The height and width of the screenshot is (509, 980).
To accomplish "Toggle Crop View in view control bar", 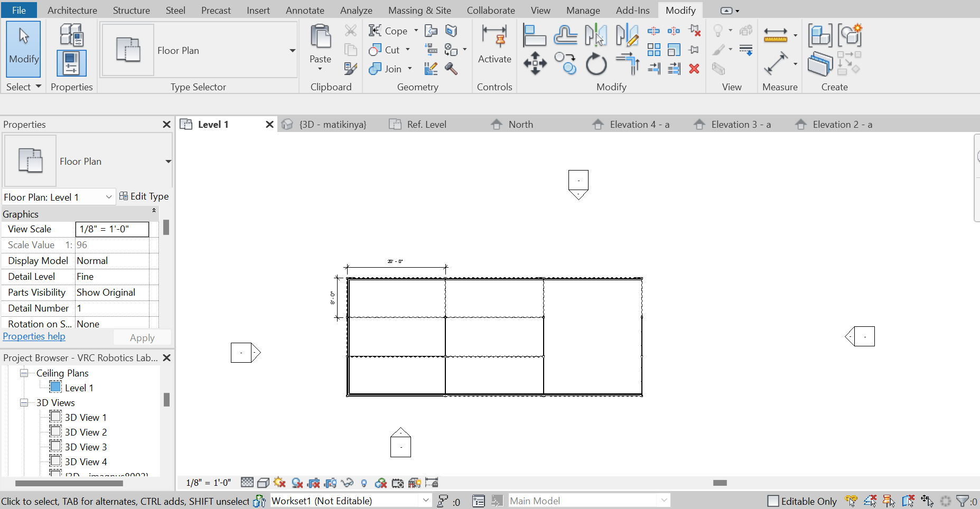I will (314, 483).
